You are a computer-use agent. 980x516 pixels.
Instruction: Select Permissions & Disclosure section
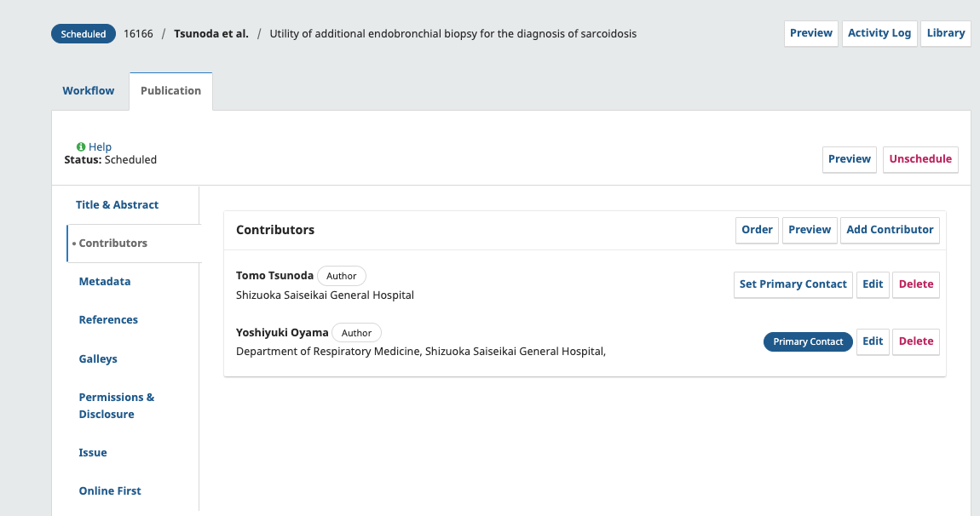tap(117, 406)
